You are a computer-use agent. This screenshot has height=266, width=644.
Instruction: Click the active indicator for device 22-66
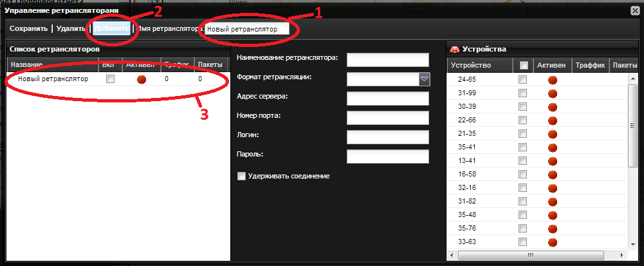pos(552,120)
